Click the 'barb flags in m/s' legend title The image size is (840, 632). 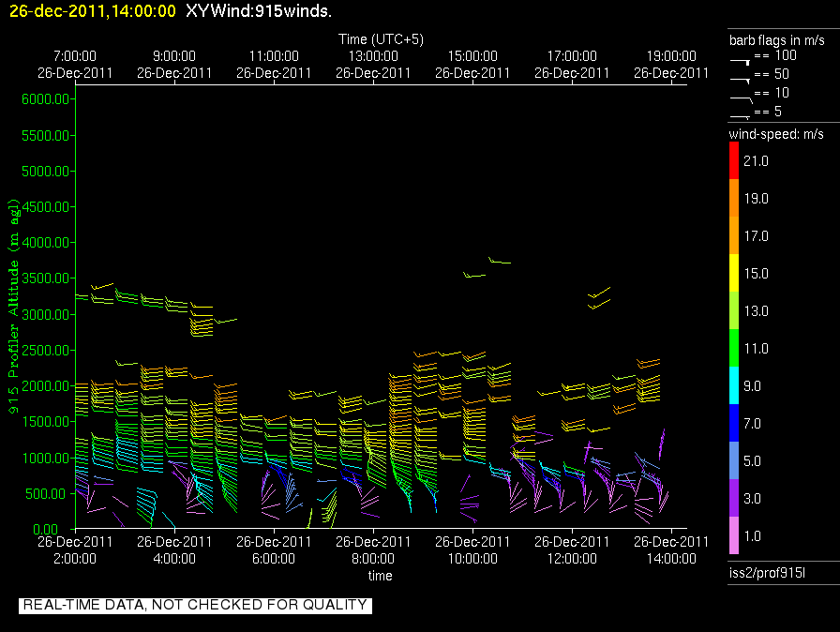pos(777,40)
